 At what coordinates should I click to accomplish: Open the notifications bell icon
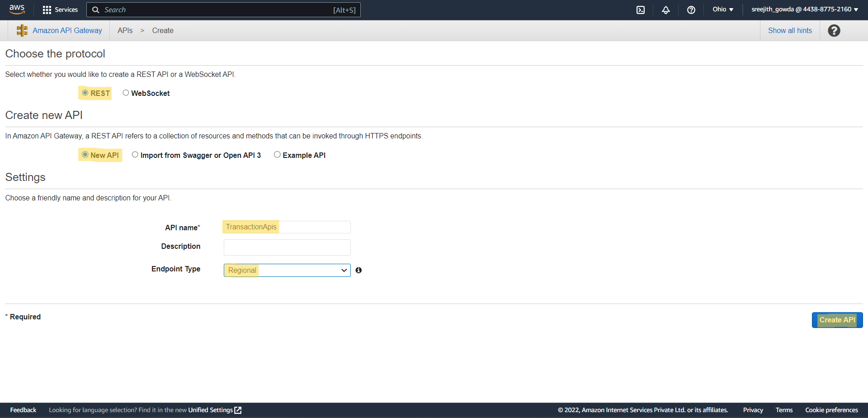click(x=666, y=10)
